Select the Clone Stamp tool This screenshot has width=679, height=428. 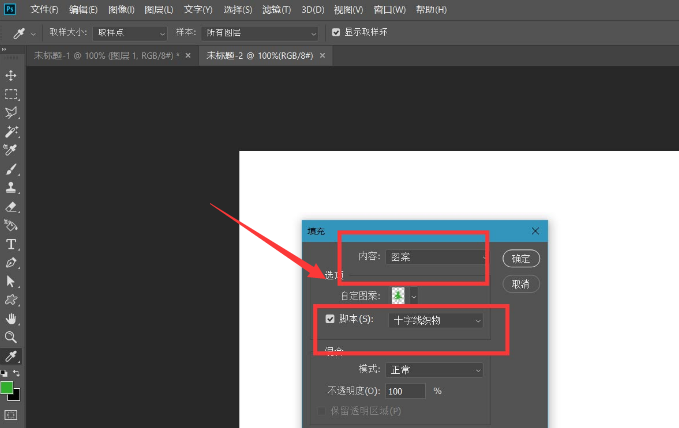pos(11,188)
